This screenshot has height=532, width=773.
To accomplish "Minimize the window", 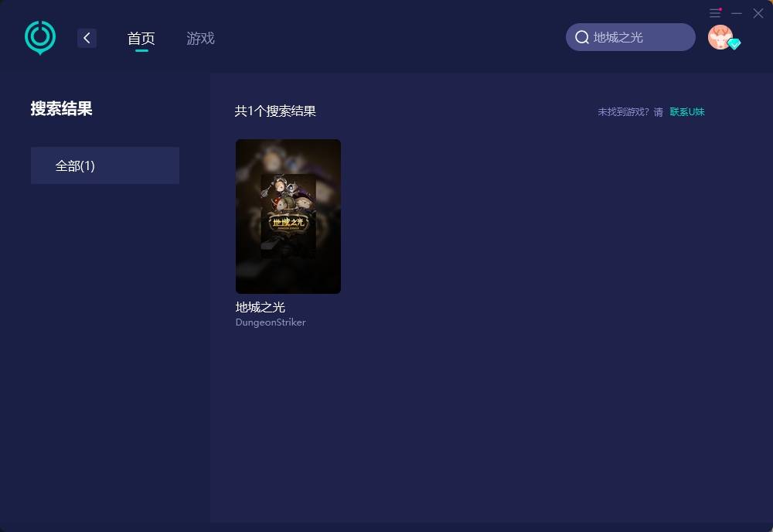I will click(x=737, y=13).
